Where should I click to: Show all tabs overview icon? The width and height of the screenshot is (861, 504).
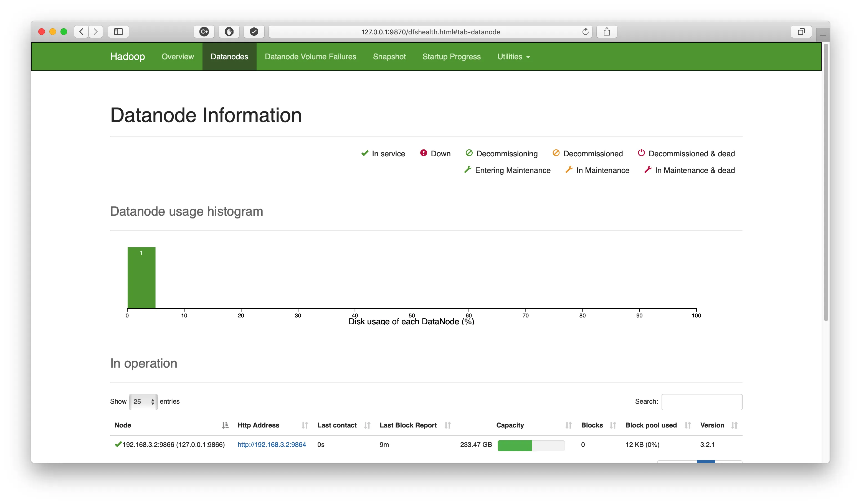[801, 32]
